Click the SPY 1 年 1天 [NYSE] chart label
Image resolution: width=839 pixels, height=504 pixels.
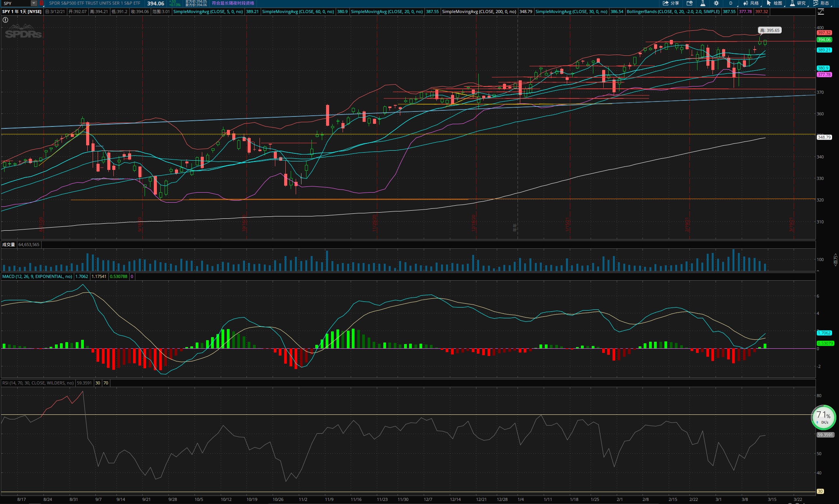22,12
